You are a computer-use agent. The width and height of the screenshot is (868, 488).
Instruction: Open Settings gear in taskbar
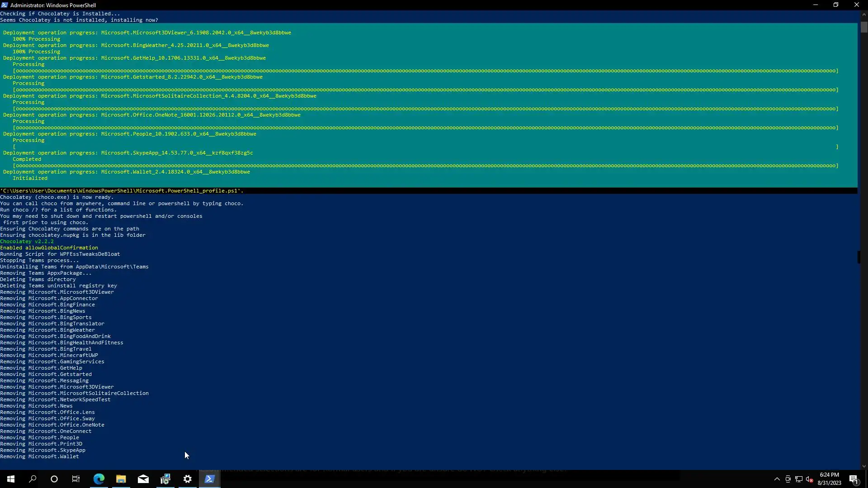pyautogui.click(x=188, y=479)
